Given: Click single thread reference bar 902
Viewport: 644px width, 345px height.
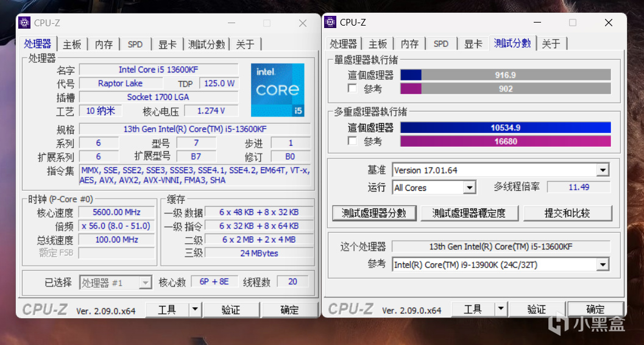Looking at the screenshot, I should (506, 89).
